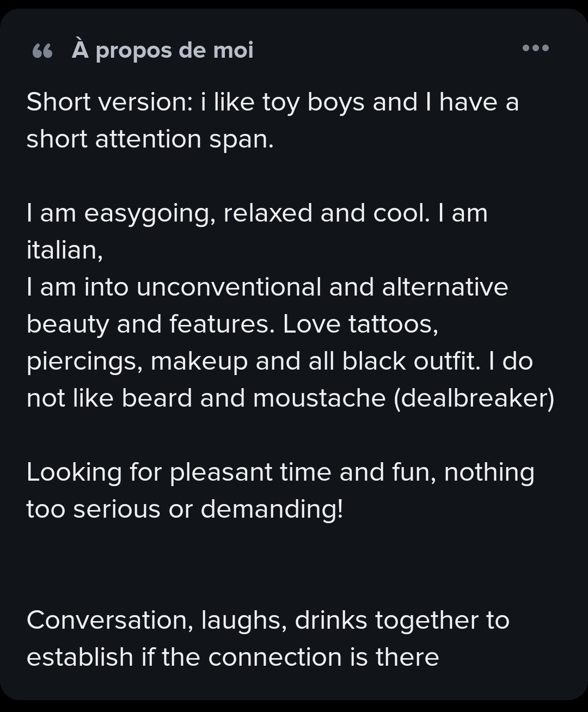Screen dimensions: 588x712
Task: Click the word "Short version:" in bio
Action: [x=109, y=102]
